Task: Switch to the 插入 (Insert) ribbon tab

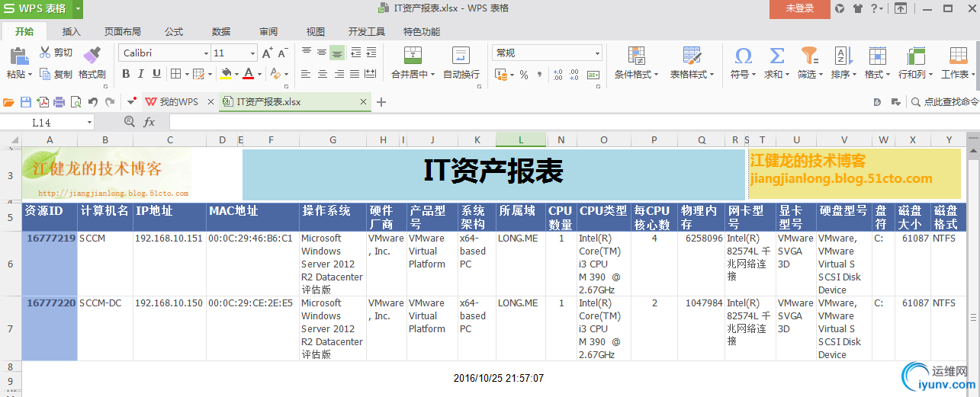Action: click(x=72, y=31)
